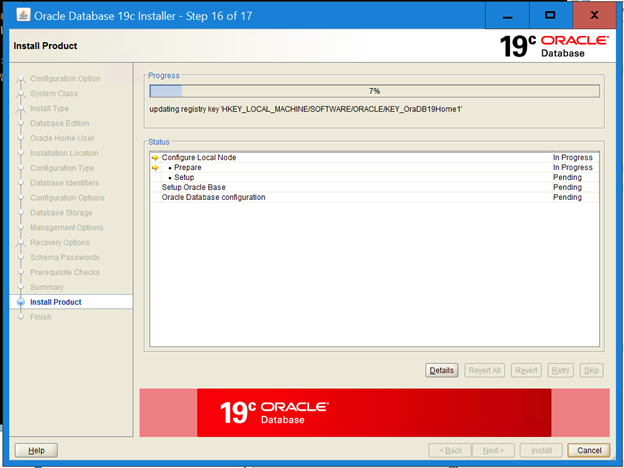
Task: Open the Details button
Action: [442, 370]
